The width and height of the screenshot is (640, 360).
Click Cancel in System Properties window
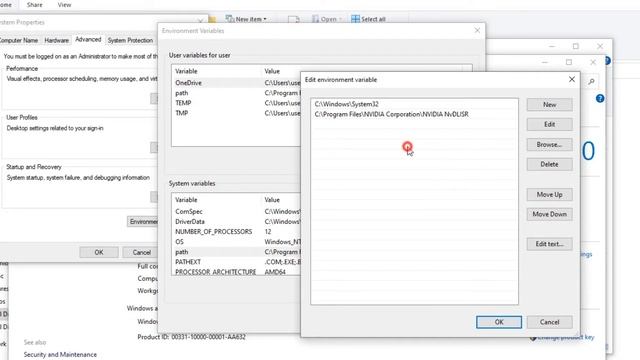click(x=142, y=252)
